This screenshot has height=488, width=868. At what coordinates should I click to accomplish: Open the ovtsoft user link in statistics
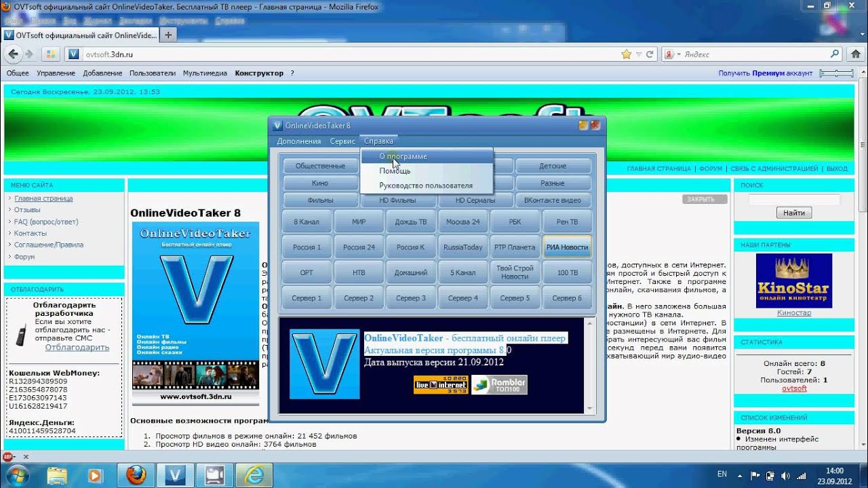pyautogui.click(x=794, y=388)
